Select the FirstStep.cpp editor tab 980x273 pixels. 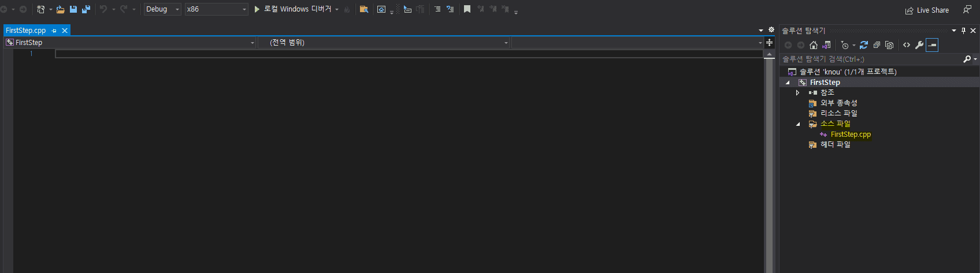[26, 31]
